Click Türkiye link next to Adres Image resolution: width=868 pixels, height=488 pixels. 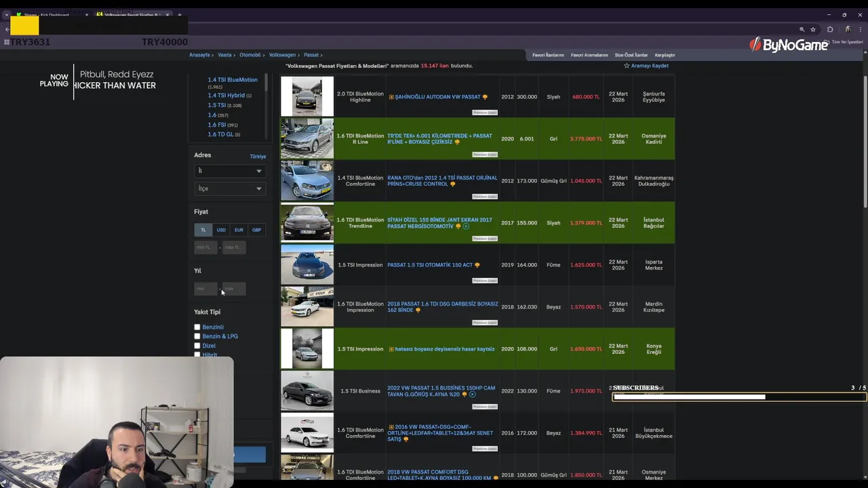coord(258,157)
